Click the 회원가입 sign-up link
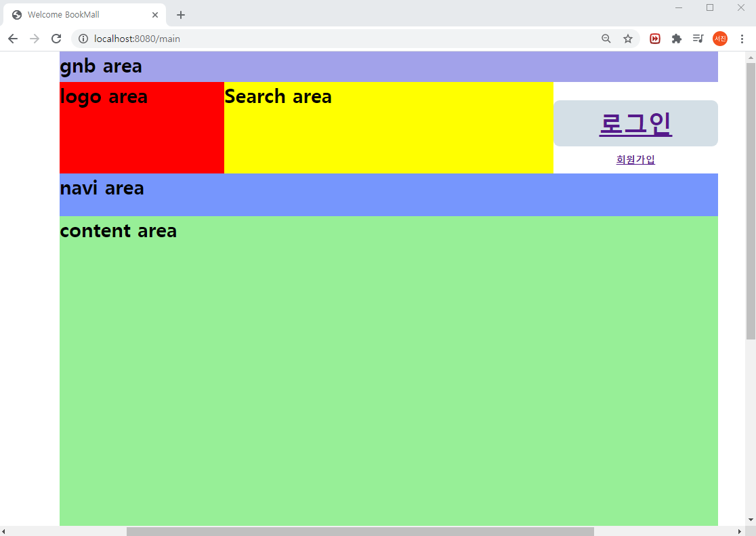 click(635, 160)
